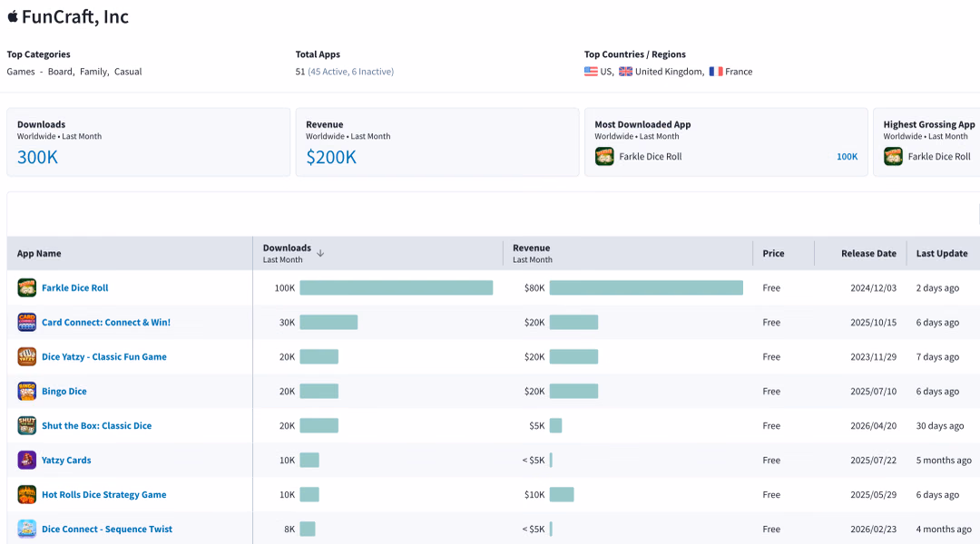Open the Shut the Box: Classic Dice link
Viewport: 980px width, 544px height.
click(x=97, y=426)
